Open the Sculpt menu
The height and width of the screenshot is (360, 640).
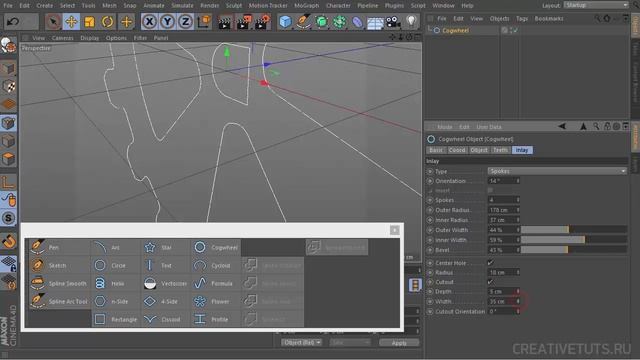pos(234,6)
